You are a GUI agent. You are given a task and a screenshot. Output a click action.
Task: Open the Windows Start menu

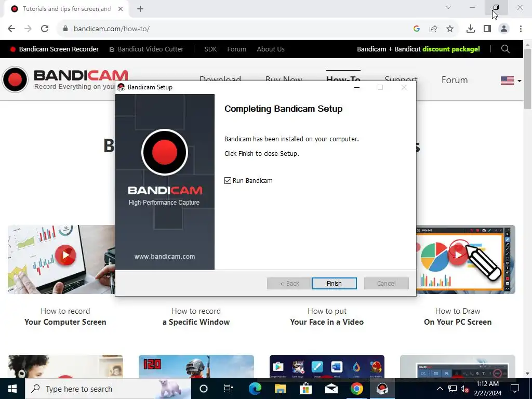click(12, 389)
